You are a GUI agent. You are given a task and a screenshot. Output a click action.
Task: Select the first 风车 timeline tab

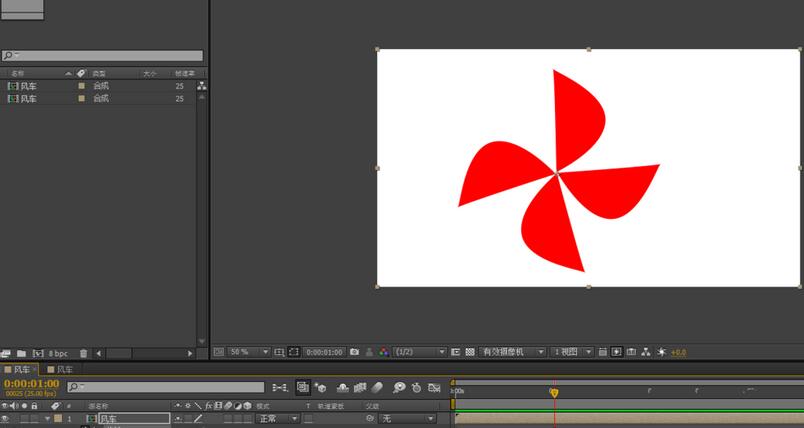(x=20, y=370)
